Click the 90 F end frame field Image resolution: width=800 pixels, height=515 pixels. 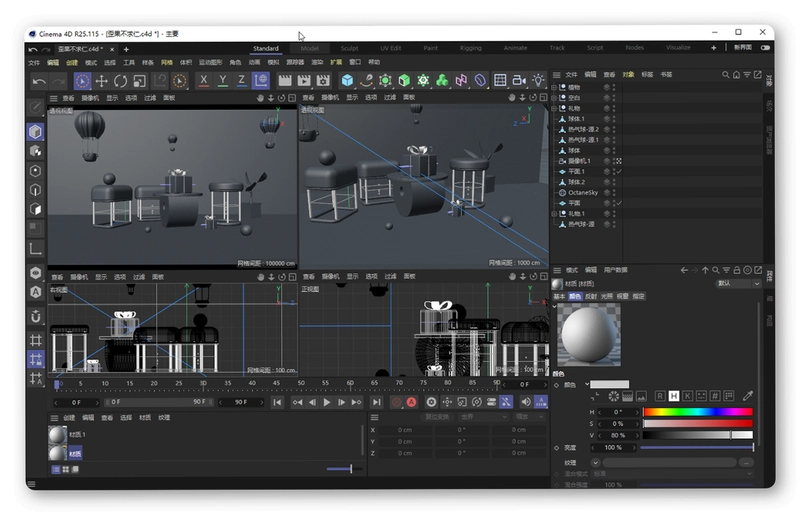click(241, 402)
